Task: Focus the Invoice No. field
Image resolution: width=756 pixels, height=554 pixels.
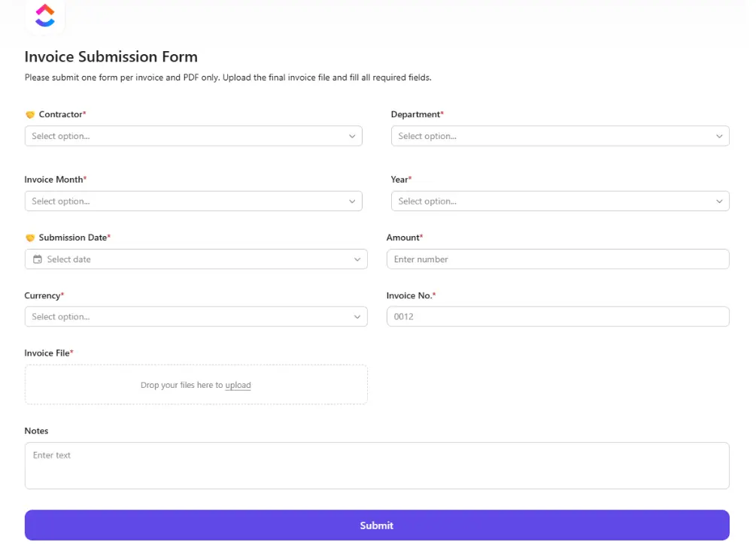Action: click(x=558, y=316)
